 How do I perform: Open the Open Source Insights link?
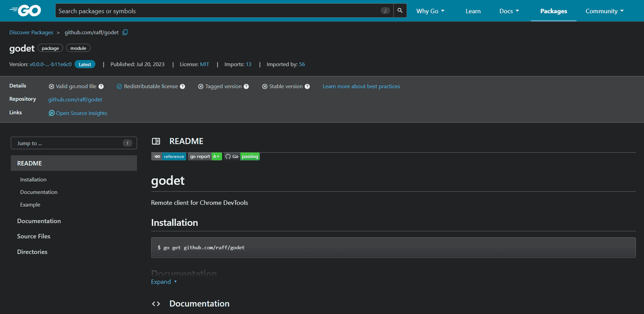[82, 113]
